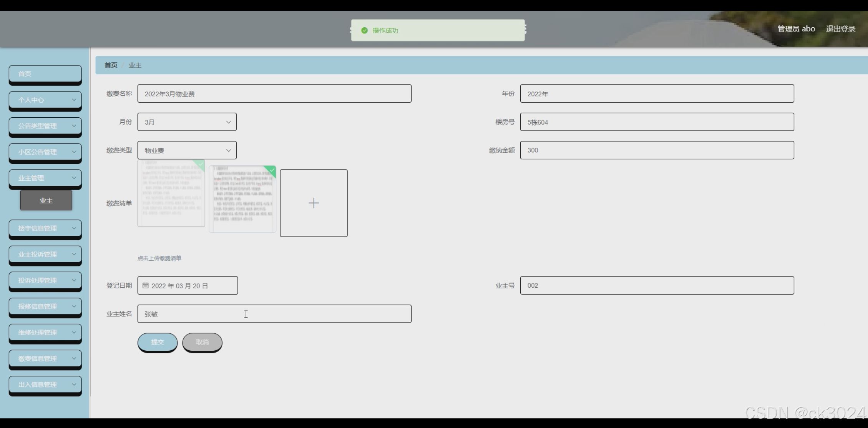Open the 月份 month dropdown
Image resolution: width=868 pixels, height=428 pixels.
tap(187, 122)
